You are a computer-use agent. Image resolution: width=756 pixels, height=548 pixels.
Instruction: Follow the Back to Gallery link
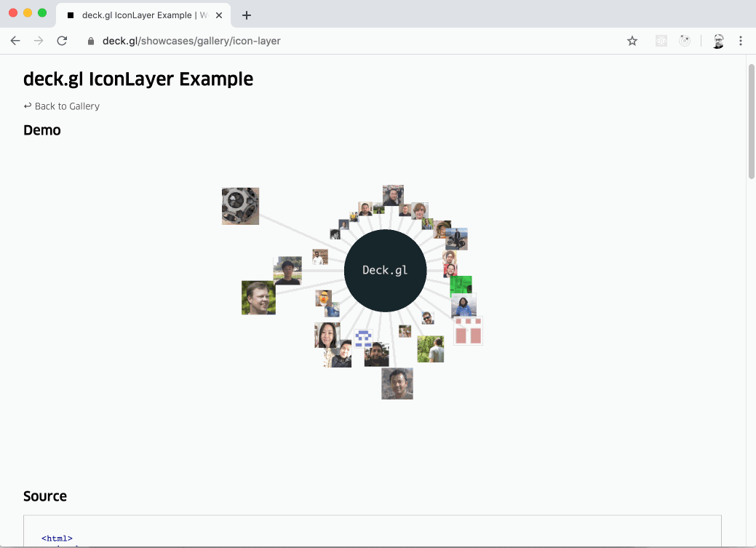point(62,106)
